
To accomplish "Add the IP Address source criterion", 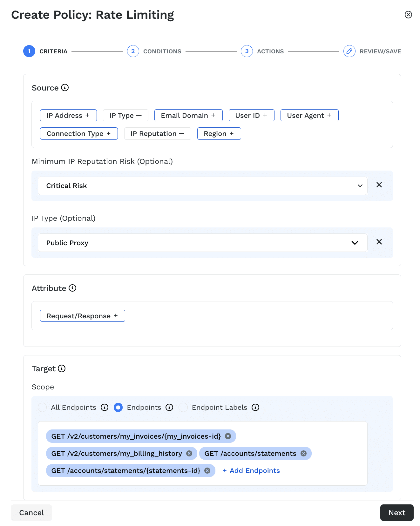I will [x=68, y=116].
